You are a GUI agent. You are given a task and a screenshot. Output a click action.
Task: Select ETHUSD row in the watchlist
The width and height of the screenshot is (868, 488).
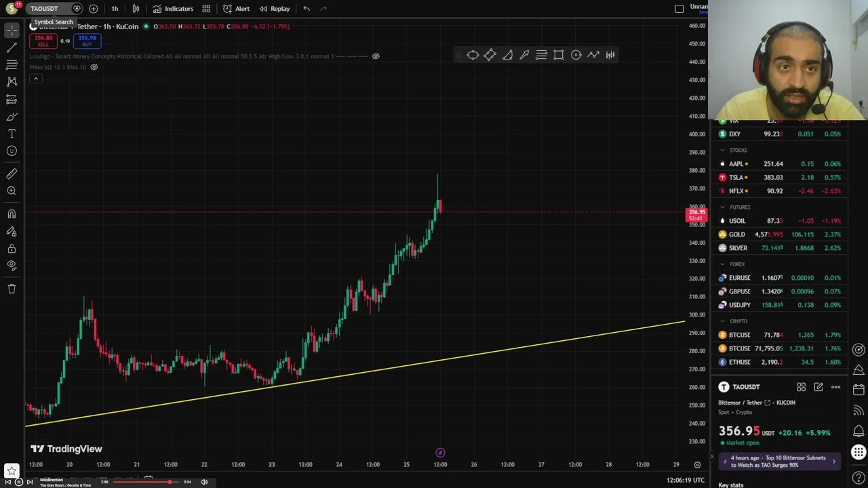coord(780,362)
